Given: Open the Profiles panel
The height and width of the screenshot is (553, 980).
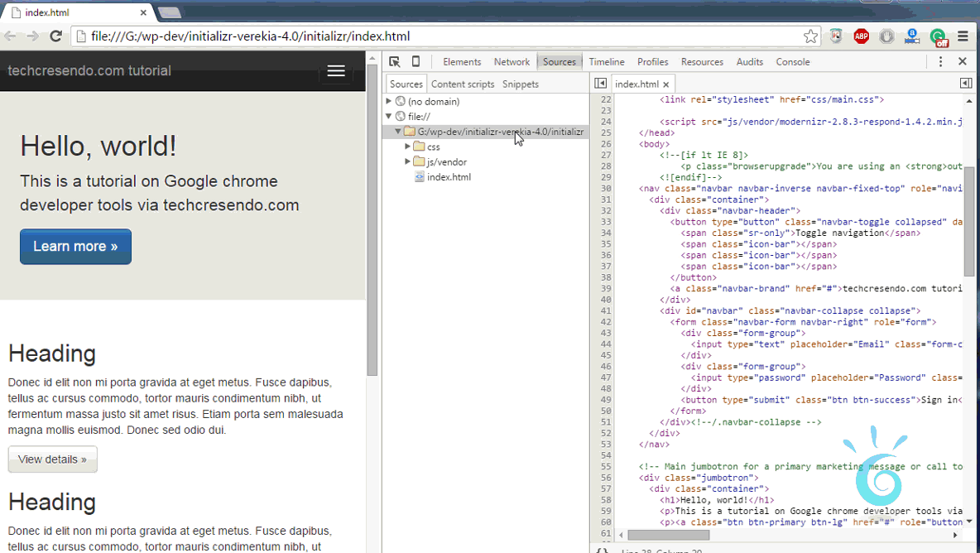Looking at the screenshot, I should pyautogui.click(x=653, y=62).
